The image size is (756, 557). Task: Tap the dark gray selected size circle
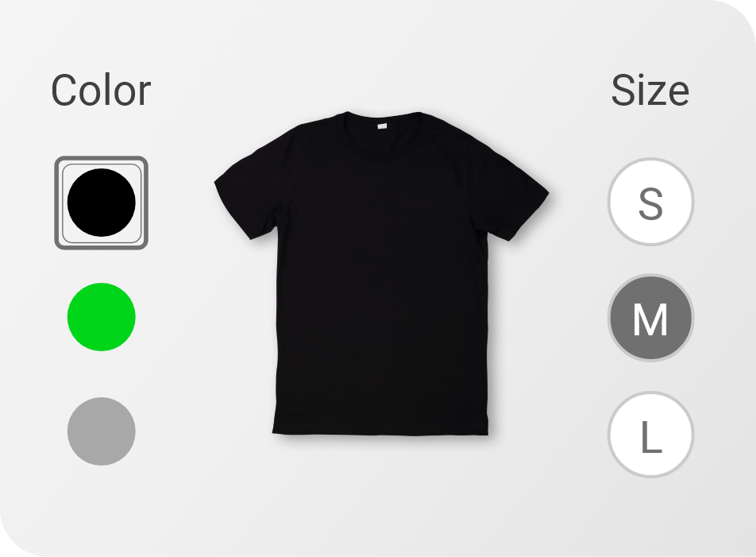[x=651, y=318]
